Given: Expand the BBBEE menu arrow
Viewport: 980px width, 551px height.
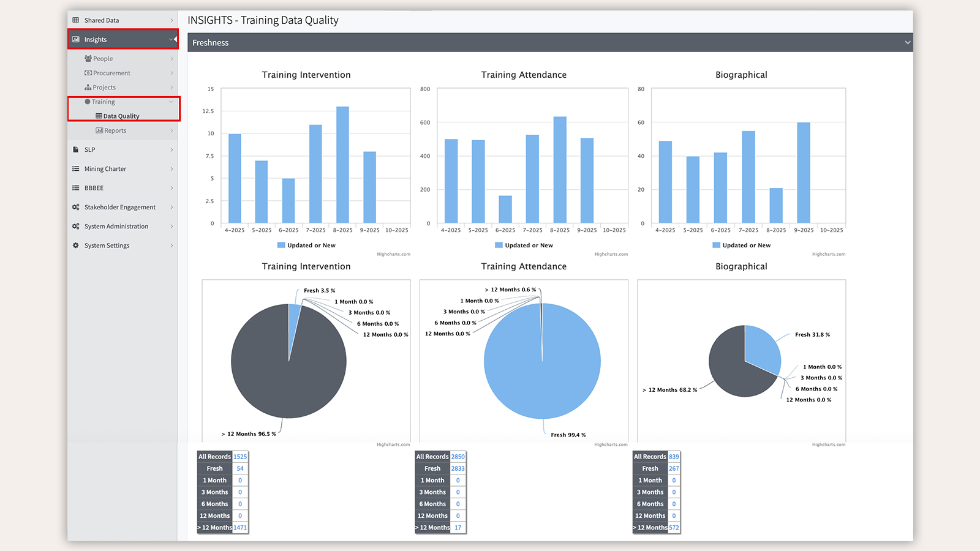Looking at the screenshot, I should pos(171,188).
